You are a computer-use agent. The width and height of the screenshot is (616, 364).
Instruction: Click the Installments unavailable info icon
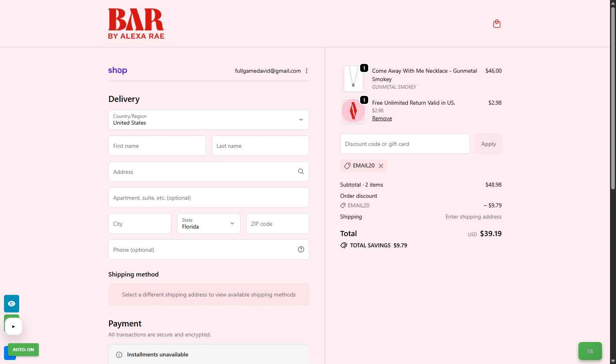coord(119,355)
